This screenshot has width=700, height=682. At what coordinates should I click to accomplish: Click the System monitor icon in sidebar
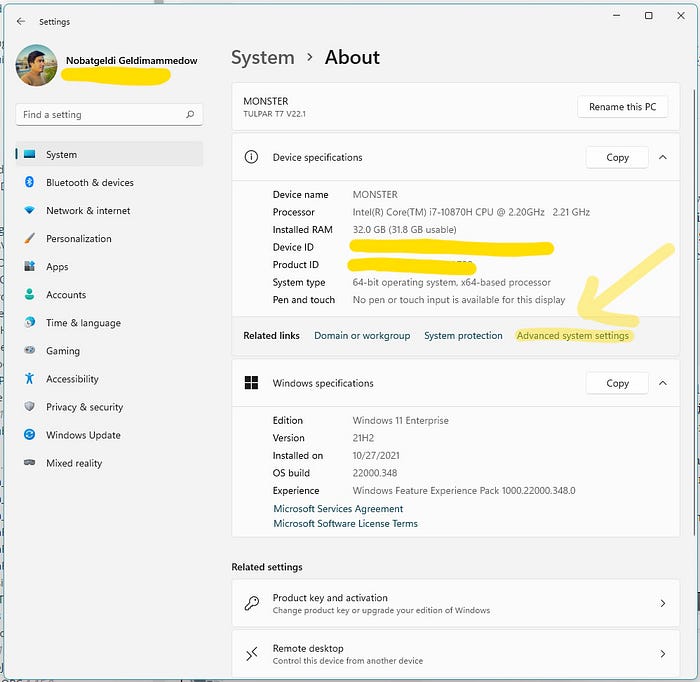29,154
